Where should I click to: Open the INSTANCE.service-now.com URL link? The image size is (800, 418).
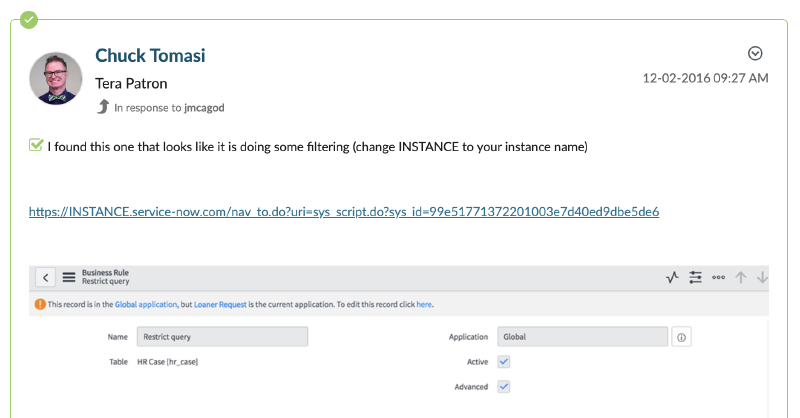point(344,212)
